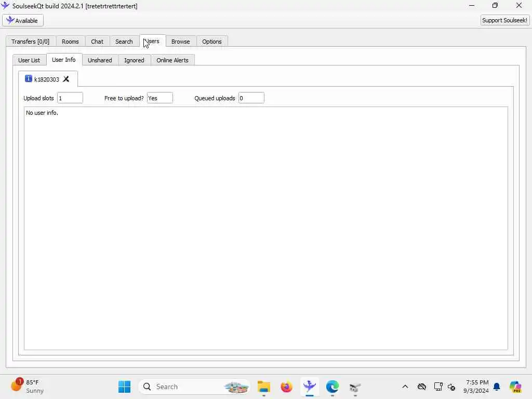Click the taskbar icon right of Edge
Image resolution: width=532 pixels, height=399 pixels.
[x=355, y=387]
